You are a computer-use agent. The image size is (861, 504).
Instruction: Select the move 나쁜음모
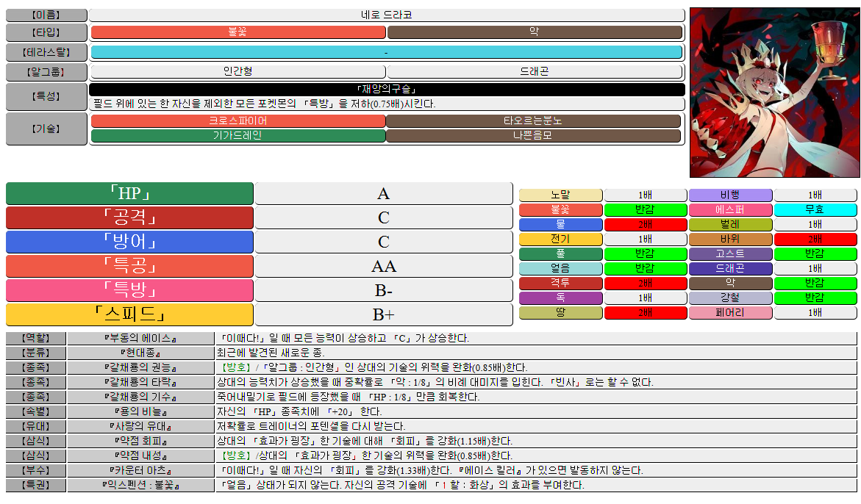(x=533, y=135)
